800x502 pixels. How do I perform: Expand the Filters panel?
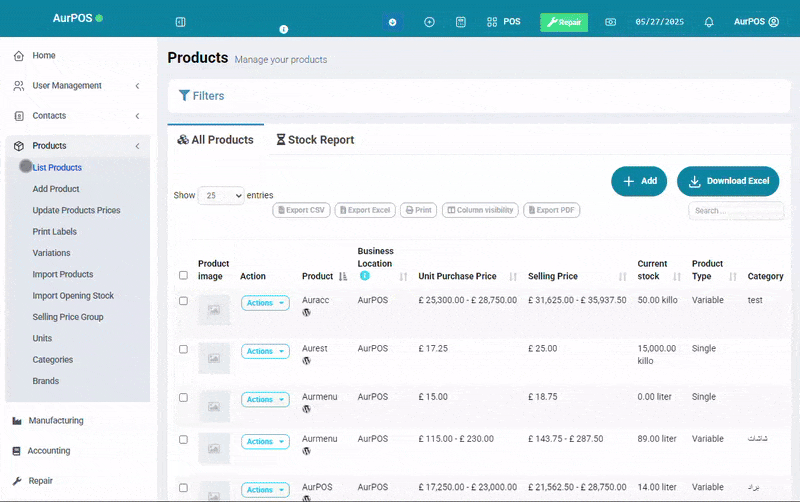[202, 96]
